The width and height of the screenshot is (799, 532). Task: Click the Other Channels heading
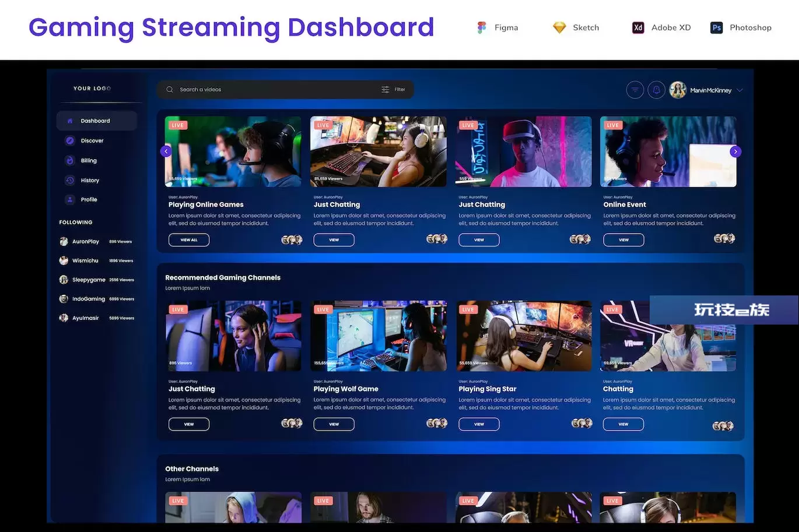tap(192, 468)
